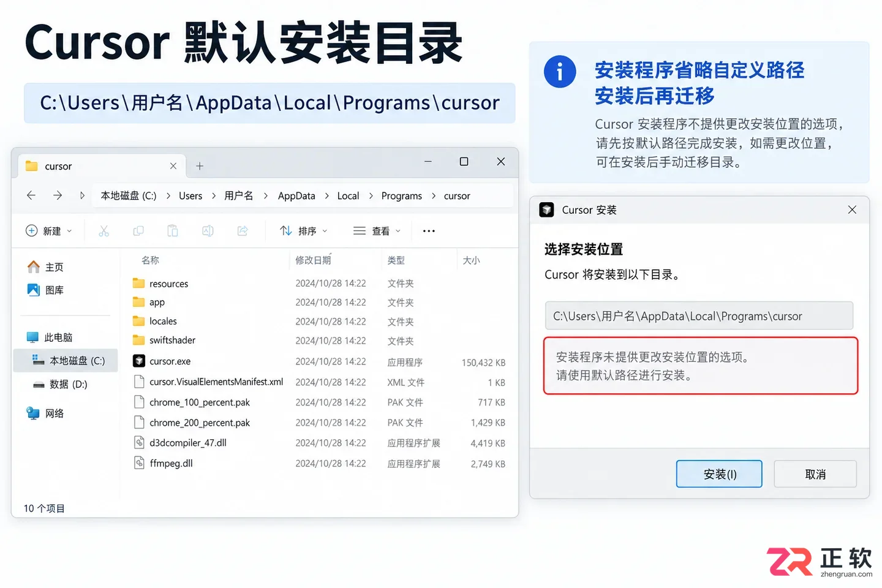Close the cursor tab in File Explorer
The height and width of the screenshot is (588, 882).
coord(173,166)
